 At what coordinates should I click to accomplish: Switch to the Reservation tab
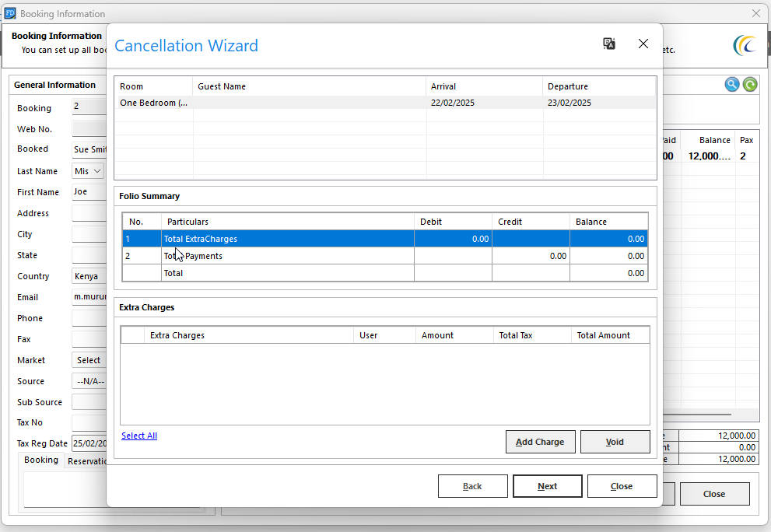tap(86, 461)
